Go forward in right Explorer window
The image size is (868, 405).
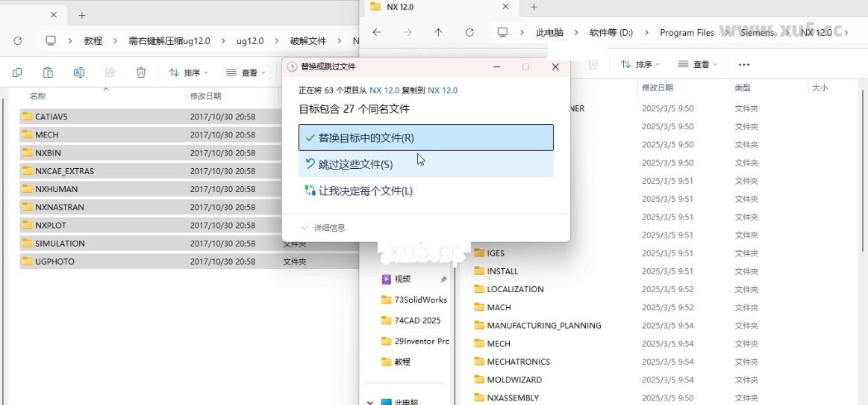(408, 32)
